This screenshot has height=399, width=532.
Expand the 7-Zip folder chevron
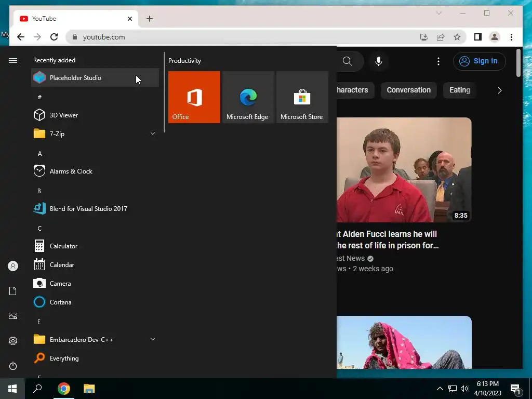[153, 134]
